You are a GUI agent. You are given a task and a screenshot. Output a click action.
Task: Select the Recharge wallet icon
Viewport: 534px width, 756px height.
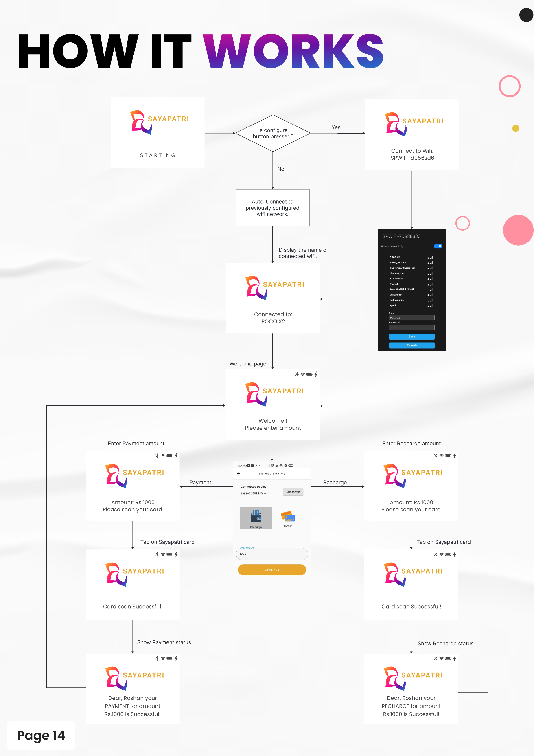click(x=256, y=516)
